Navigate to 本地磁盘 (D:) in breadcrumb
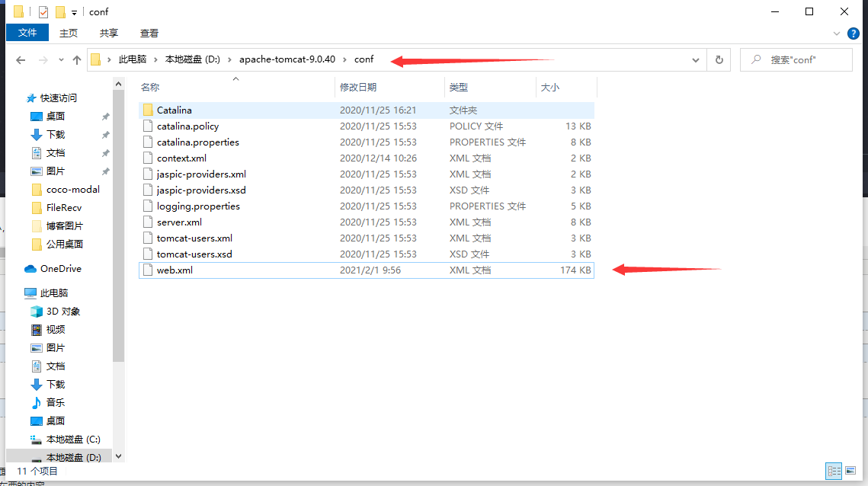The height and width of the screenshot is (486, 868). (x=193, y=59)
